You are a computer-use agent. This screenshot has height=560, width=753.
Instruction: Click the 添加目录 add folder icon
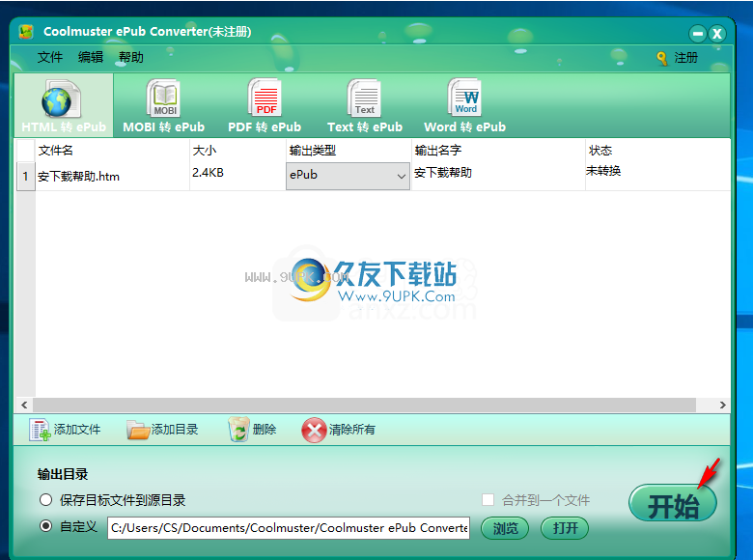[x=138, y=430]
